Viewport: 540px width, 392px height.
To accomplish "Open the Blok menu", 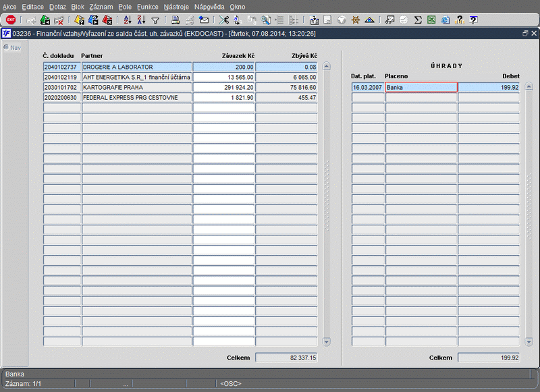I will click(78, 7).
